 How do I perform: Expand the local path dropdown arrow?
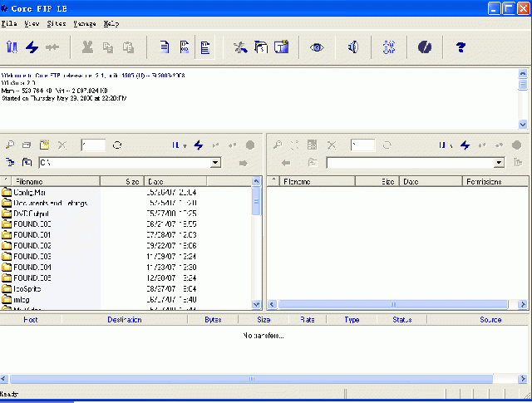pyautogui.click(x=215, y=163)
